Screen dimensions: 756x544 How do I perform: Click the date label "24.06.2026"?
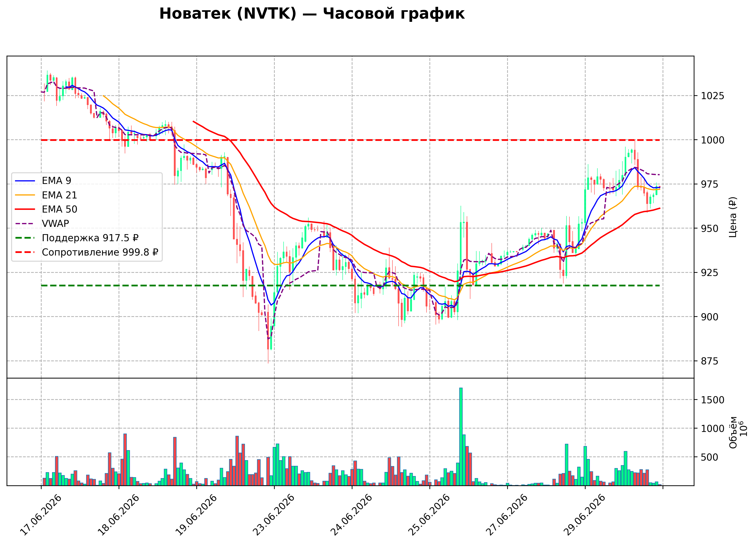pyautogui.click(x=351, y=515)
